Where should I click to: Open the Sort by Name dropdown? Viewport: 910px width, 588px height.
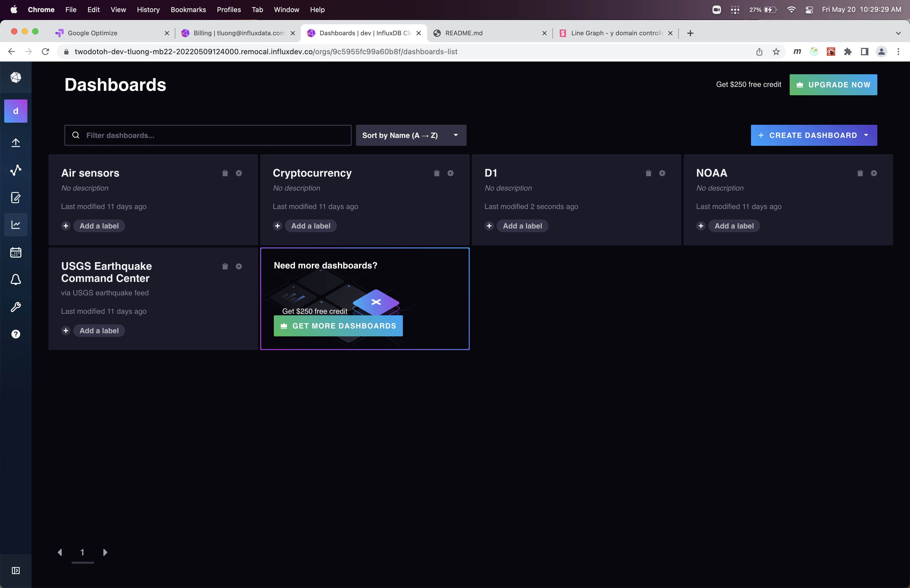click(411, 135)
